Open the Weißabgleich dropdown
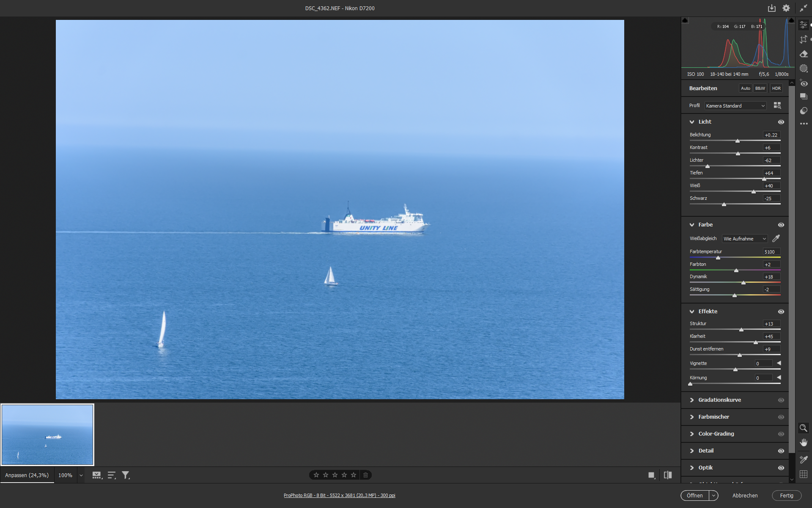 point(744,239)
